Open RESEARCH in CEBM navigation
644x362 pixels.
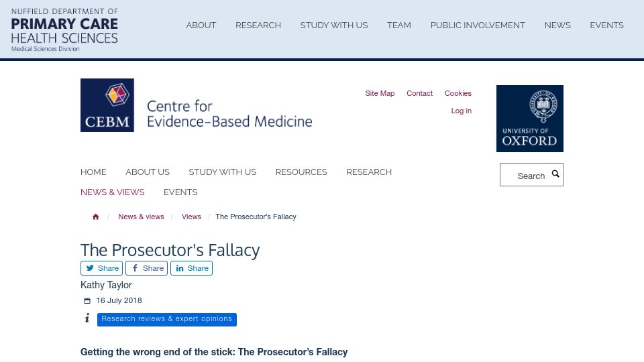pos(369,172)
